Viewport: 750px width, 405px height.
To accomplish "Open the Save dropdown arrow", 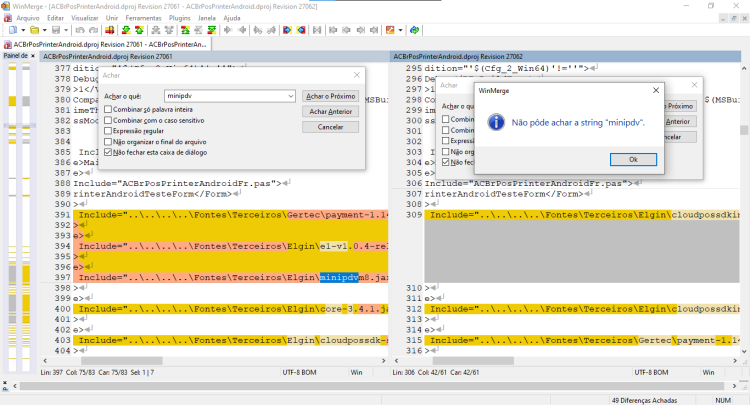I will 66,30.
